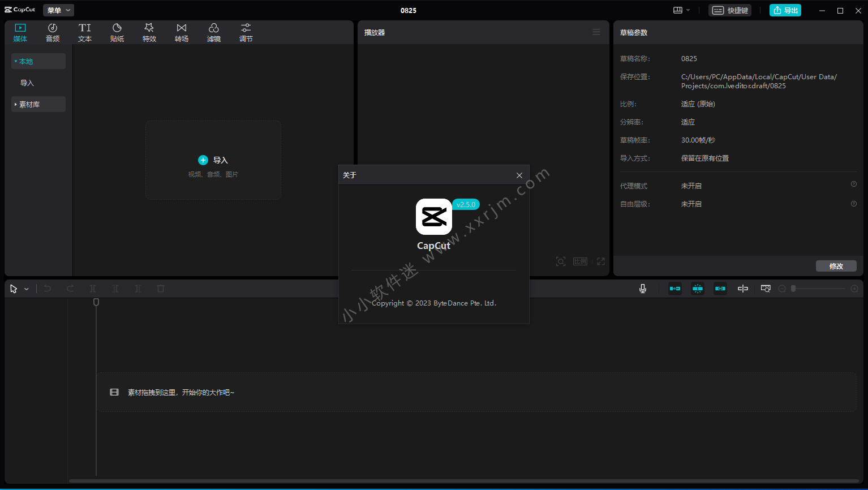Open the 特效 (Effects) tab

point(149,33)
